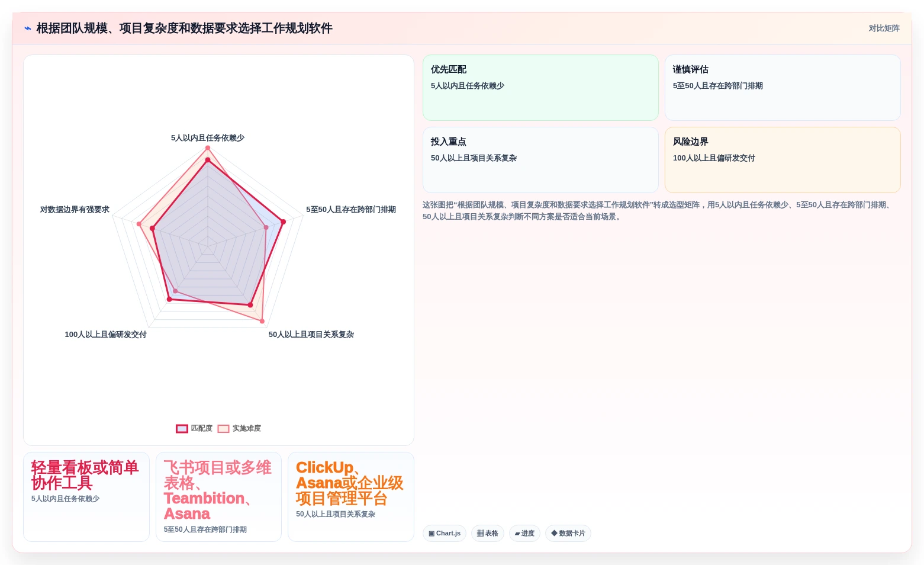Click the description paragraph starting 这张图把
This screenshot has width=924, height=565.
coord(658,211)
